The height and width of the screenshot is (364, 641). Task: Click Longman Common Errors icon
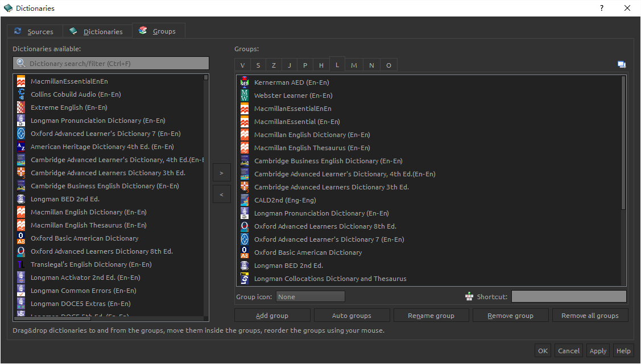(x=21, y=291)
